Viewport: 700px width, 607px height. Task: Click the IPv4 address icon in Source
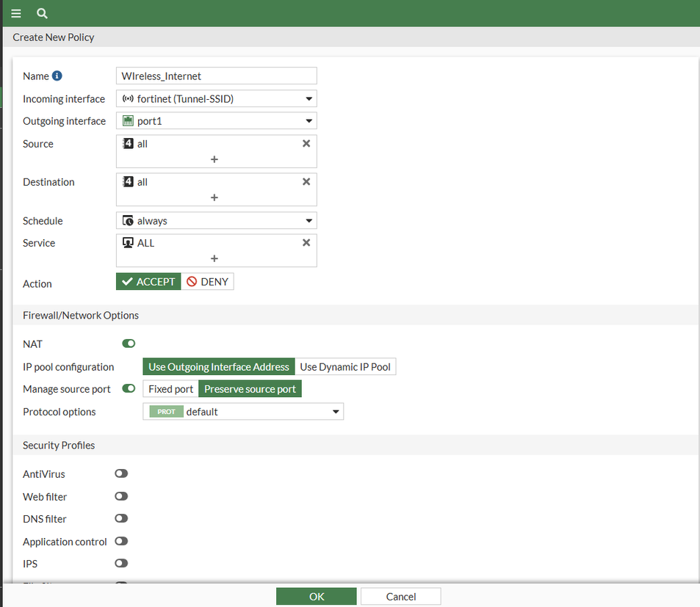coord(128,143)
